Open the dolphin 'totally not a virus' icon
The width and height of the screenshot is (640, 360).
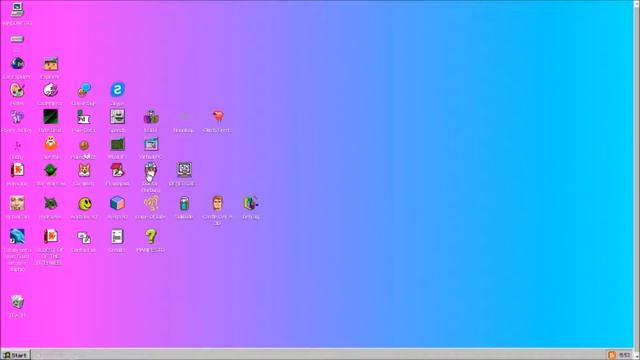tap(17, 237)
